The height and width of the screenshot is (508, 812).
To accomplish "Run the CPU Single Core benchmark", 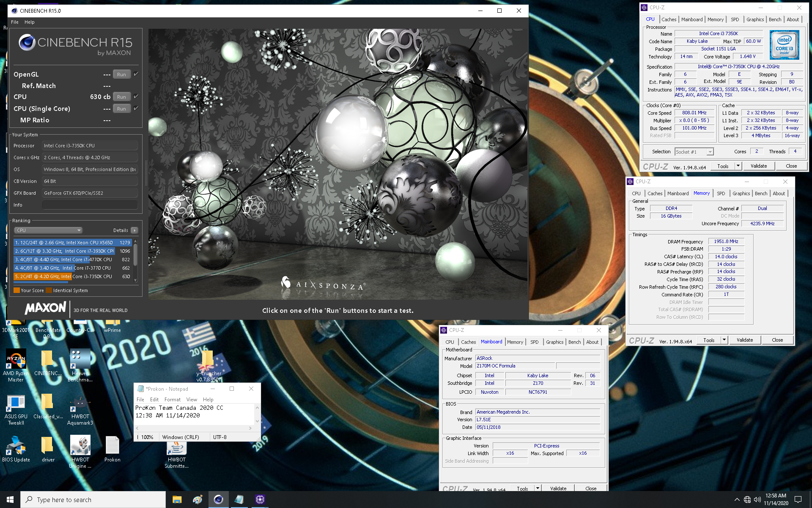I will point(121,109).
